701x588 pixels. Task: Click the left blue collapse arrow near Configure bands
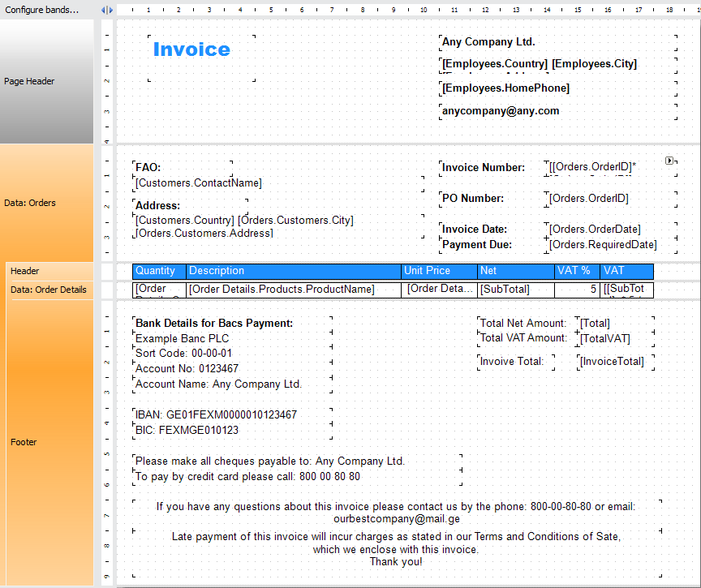[103, 9]
